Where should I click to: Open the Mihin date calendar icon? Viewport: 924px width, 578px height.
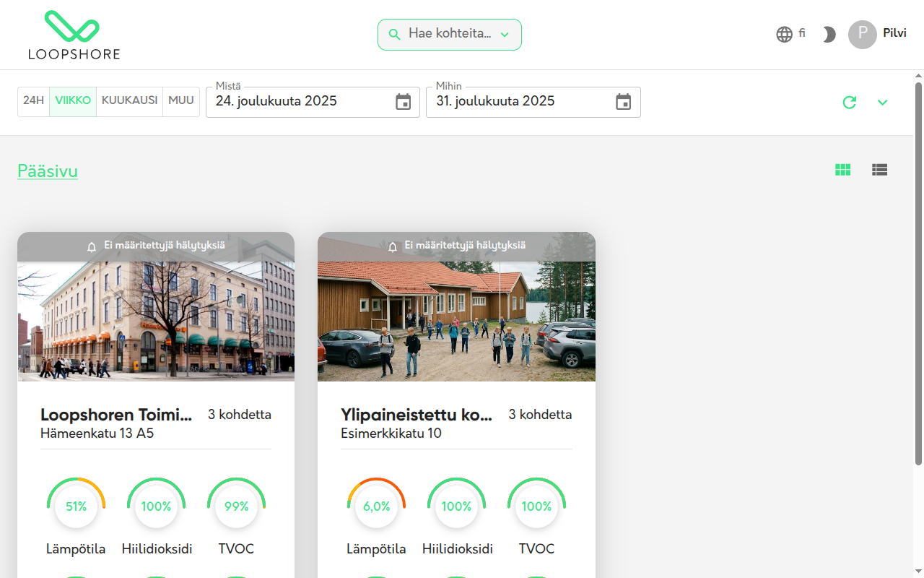(x=623, y=102)
